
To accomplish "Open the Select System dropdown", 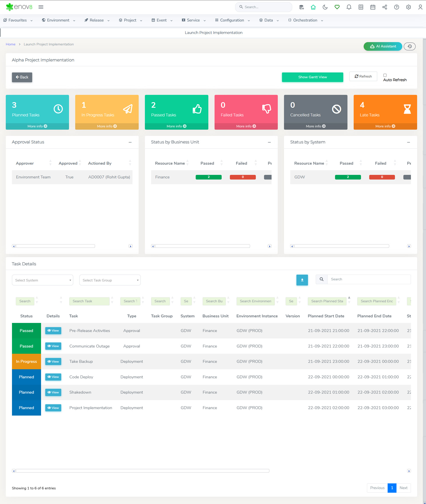I will (43, 280).
